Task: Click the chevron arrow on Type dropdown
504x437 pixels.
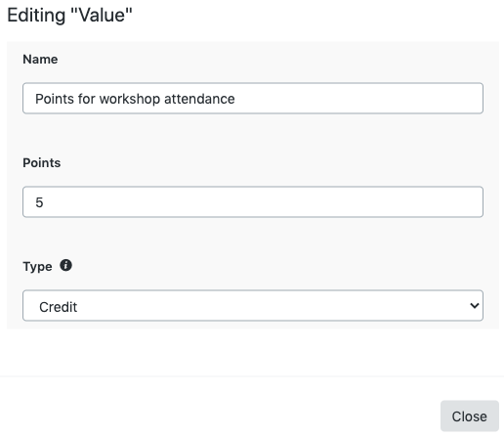Action: tap(475, 306)
